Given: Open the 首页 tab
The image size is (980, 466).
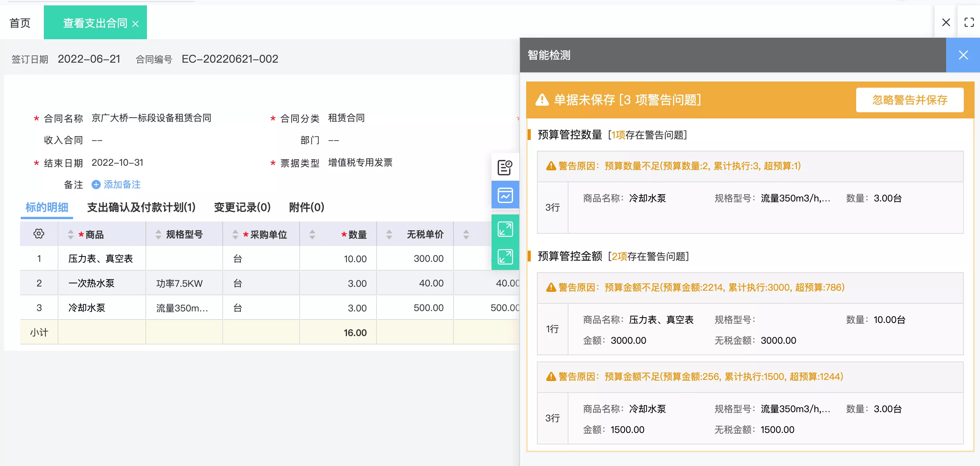Looking at the screenshot, I should 20,23.
